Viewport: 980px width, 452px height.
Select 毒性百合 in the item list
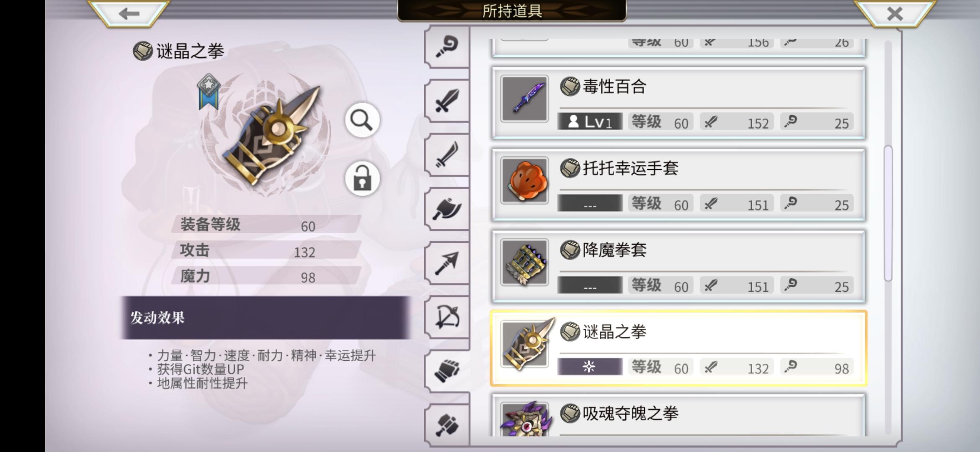pos(678,103)
